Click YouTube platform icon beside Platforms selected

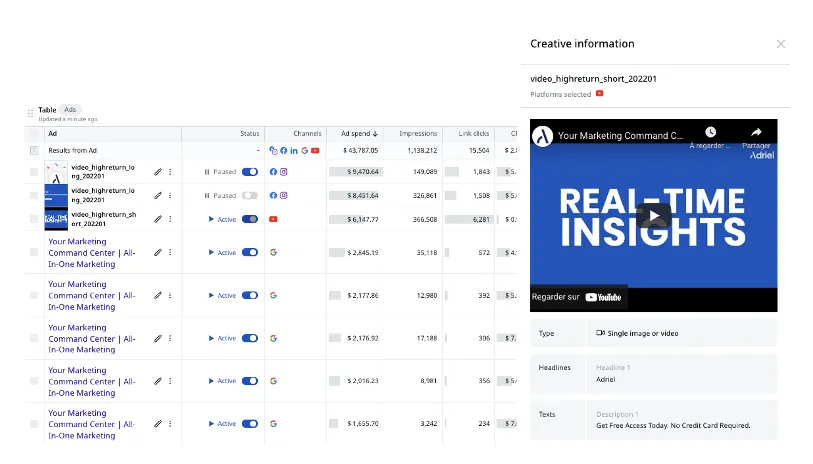click(x=599, y=93)
